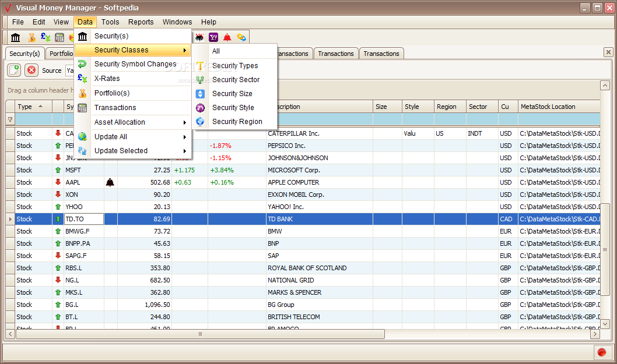The width and height of the screenshot is (617, 364).
Task: Open the Reports menu
Action: 141,22
